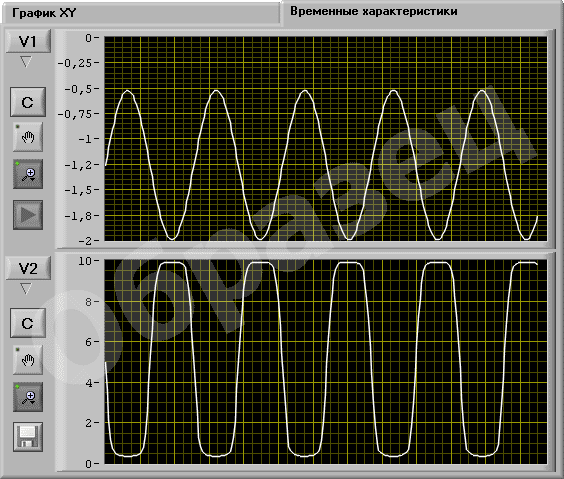The height and width of the screenshot is (479, 564).
Task: Switch to the График XY tab
Action: [44, 13]
